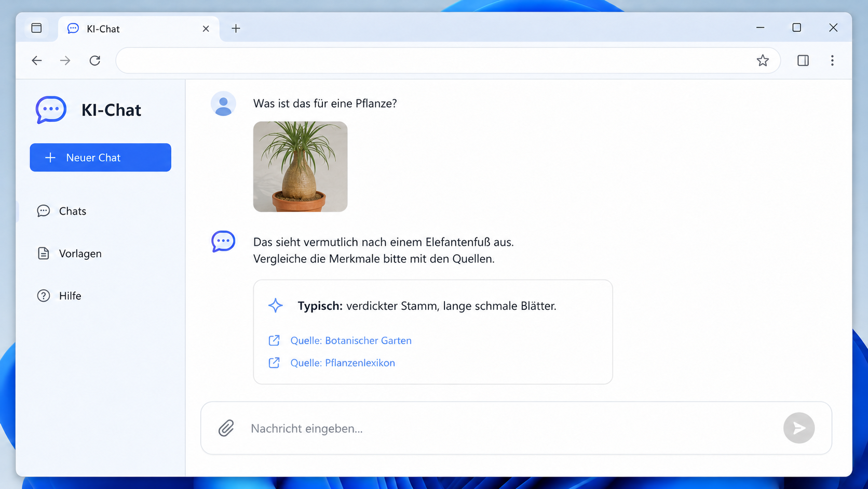Open Chats in the sidebar
The image size is (868, 489).
pos(73,211)
